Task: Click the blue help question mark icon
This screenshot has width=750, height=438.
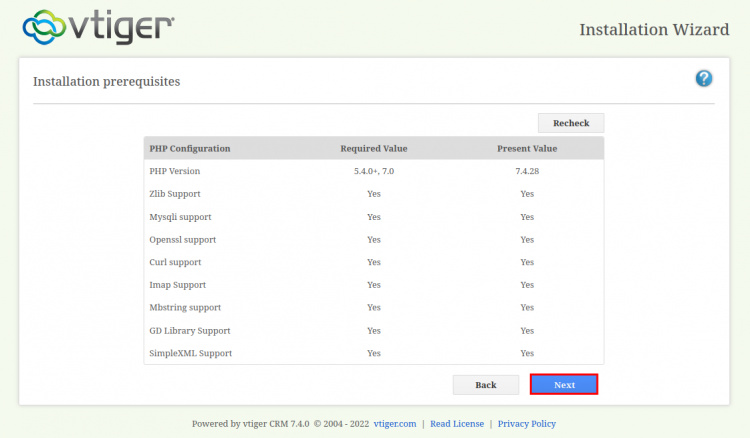Action: click(704, 79)
